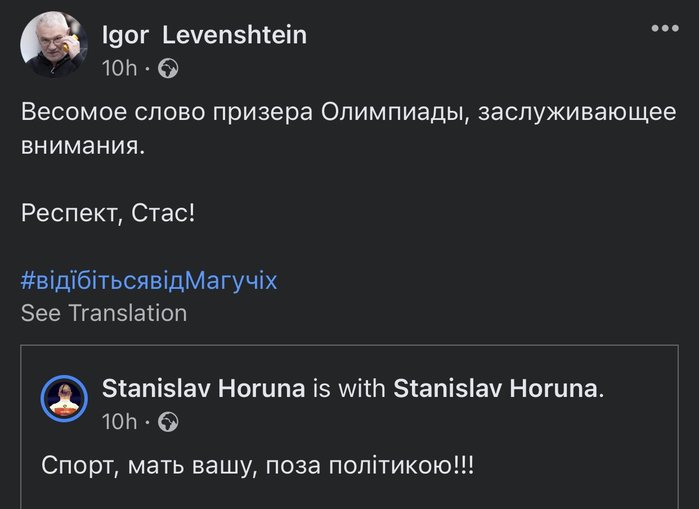Click See Translation under the post
The width and height of the screenshot is (699, 509).
click(x=104, y=313)
